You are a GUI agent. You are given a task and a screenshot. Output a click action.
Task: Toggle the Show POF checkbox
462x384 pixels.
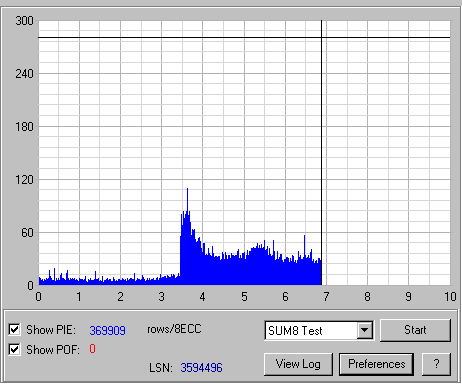(x=14, y=350)
